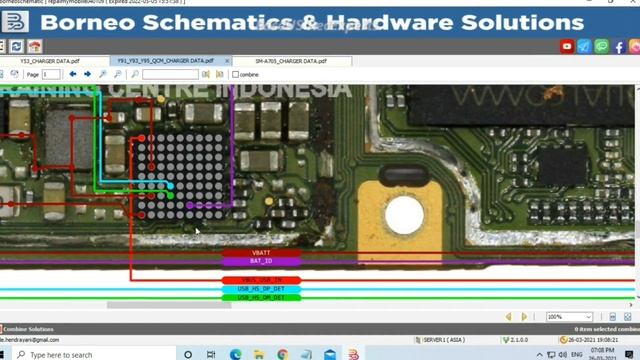640x360 pixels.
Task: Open the Telegram link icon
Action: (x=584, y=47)
